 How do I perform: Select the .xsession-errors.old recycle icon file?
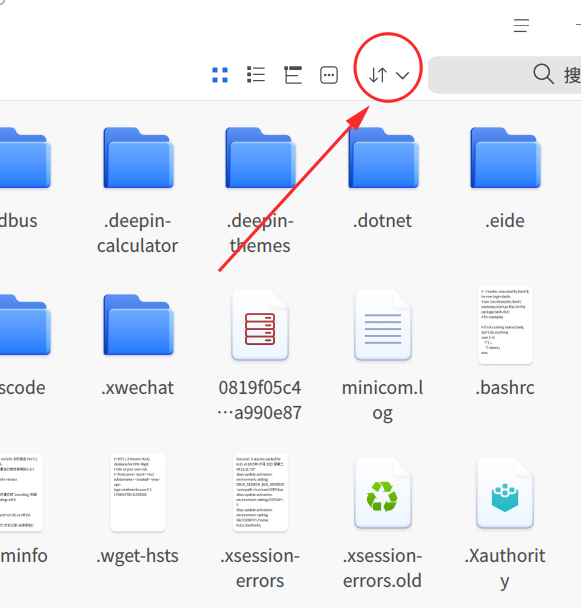click(383, 493)
